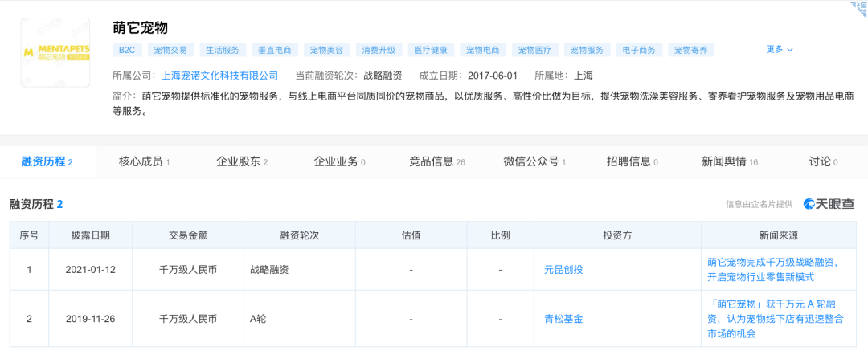Click the 医疗健康 tag
868x351 pixels.
[x=431, y=50]
